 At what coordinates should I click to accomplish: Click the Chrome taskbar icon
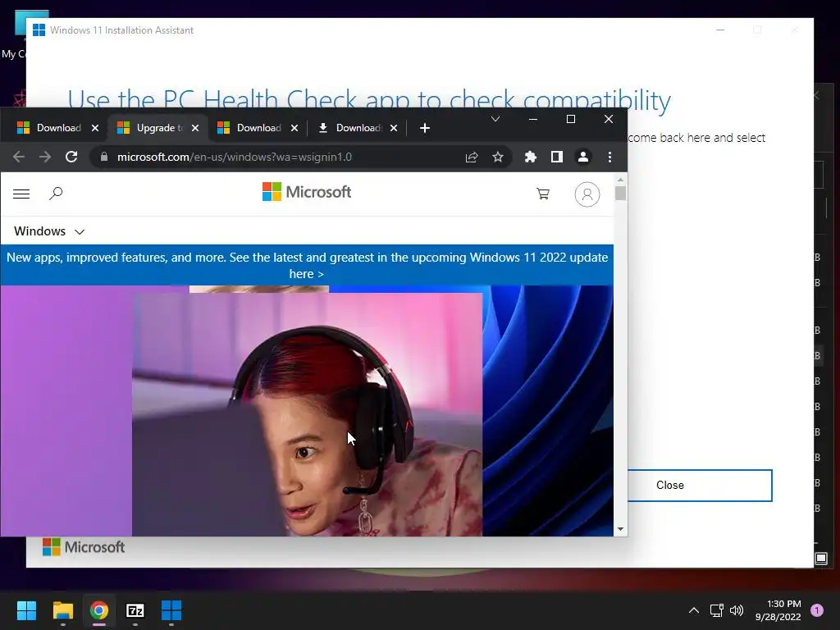(x=99, y=610)
